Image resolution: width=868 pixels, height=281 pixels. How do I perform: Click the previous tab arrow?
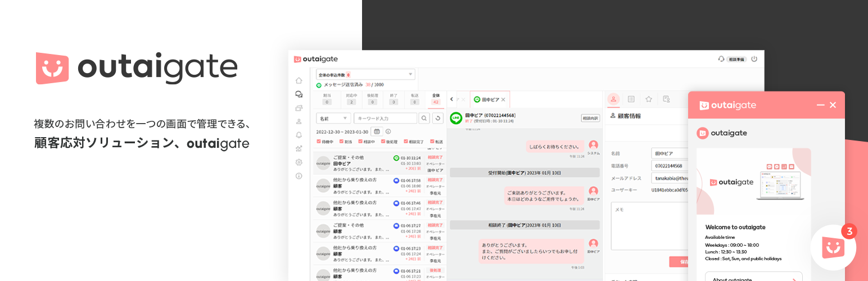click(x=451, y=99)
